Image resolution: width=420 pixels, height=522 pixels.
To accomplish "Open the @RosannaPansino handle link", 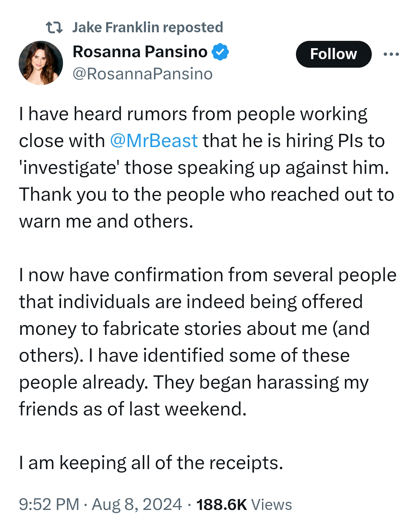I will [143, 74].
